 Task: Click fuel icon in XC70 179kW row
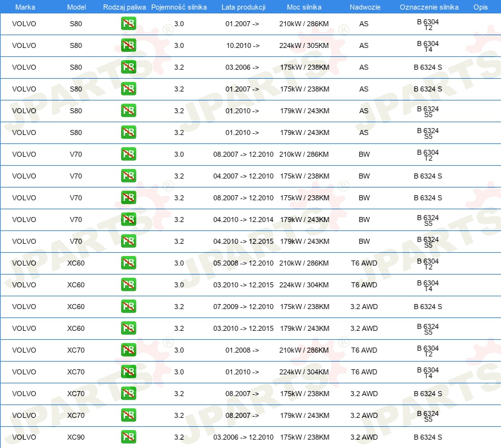[128, 415]
